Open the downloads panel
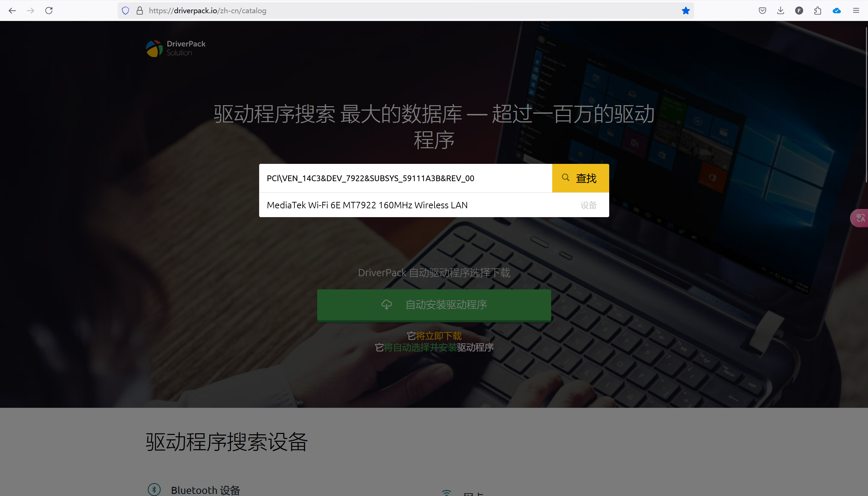Image resolution: width=868 pixels, height=496 pixels. 781,11
